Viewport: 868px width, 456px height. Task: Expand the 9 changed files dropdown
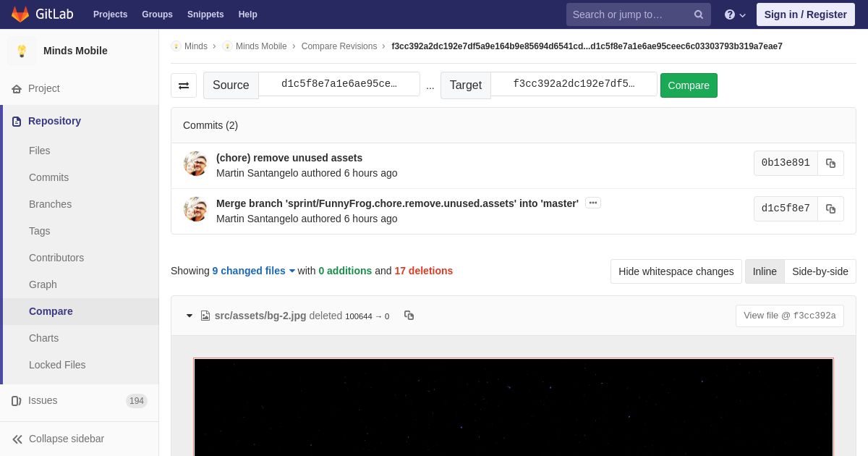tap(253, 271)
